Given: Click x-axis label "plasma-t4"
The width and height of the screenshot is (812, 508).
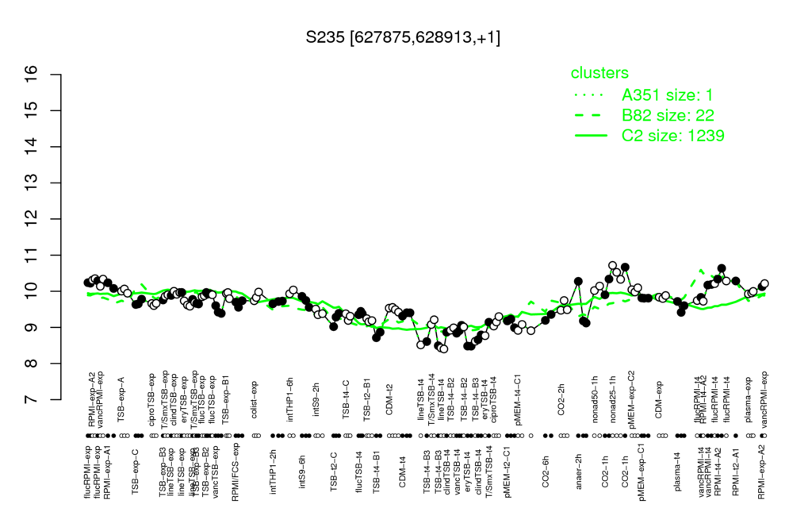Looking at the screenshot, I should (679, 471).
